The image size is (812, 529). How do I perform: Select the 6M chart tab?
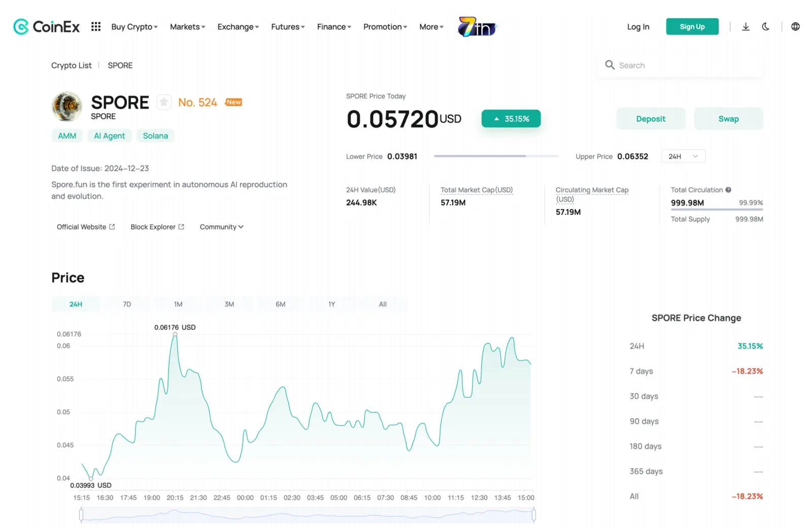tap(281, 304)
